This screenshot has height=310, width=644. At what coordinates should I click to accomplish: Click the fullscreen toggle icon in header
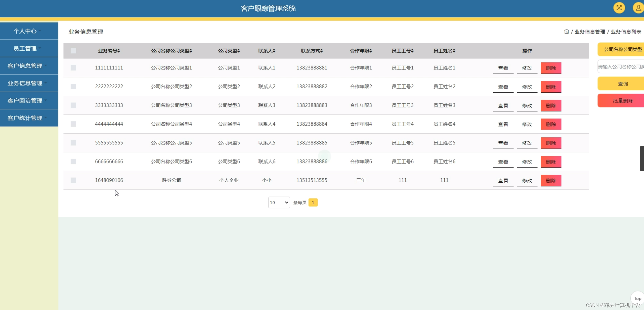tap(619, 8)
